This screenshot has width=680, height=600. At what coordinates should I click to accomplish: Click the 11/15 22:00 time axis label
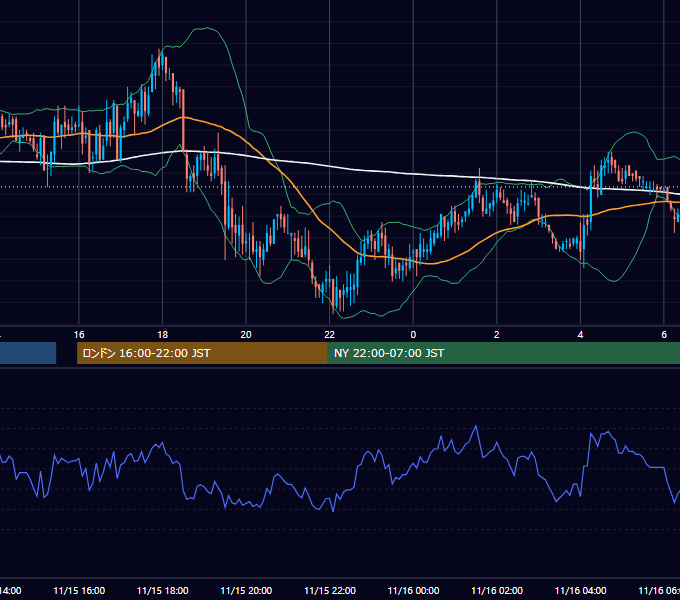[330, 590]
